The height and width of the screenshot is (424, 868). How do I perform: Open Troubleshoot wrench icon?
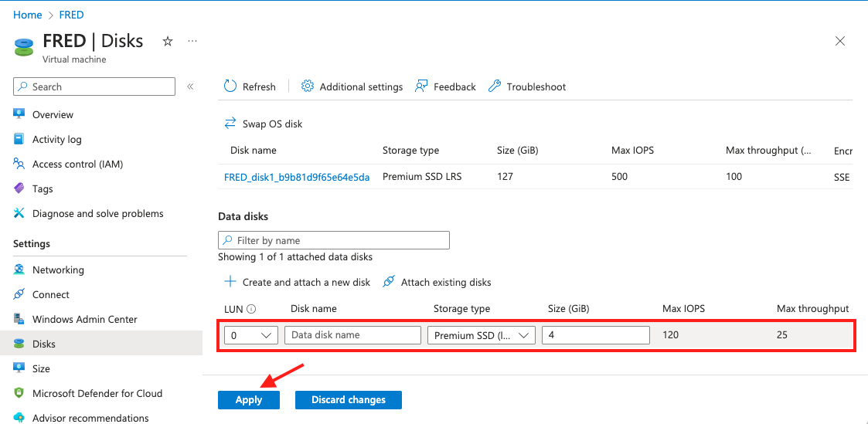coord(495,86)
